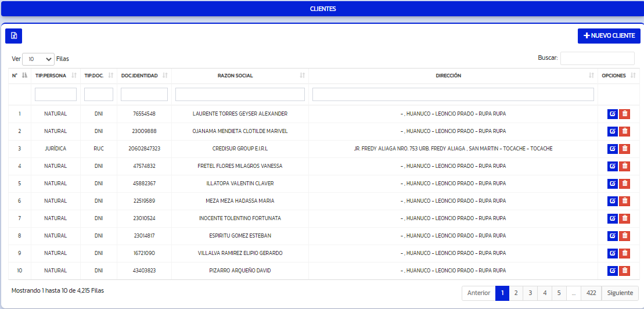This screenshot has width=644, height=309.
Task: Sort table by Dirección column
Action: pos(448,76)
